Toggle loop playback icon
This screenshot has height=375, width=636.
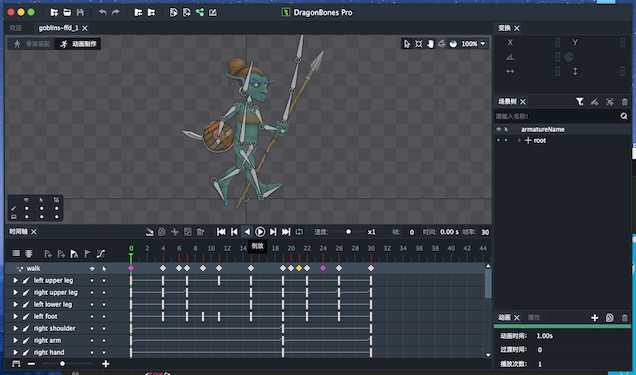coord(299,232)
